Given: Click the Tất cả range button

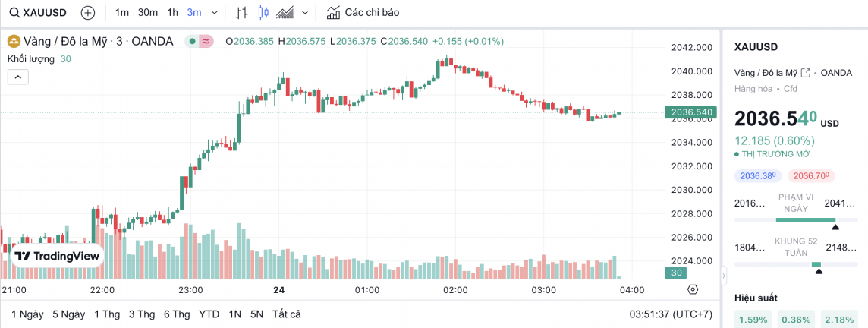Looking at the screenshot, I should tap(286, 314).
